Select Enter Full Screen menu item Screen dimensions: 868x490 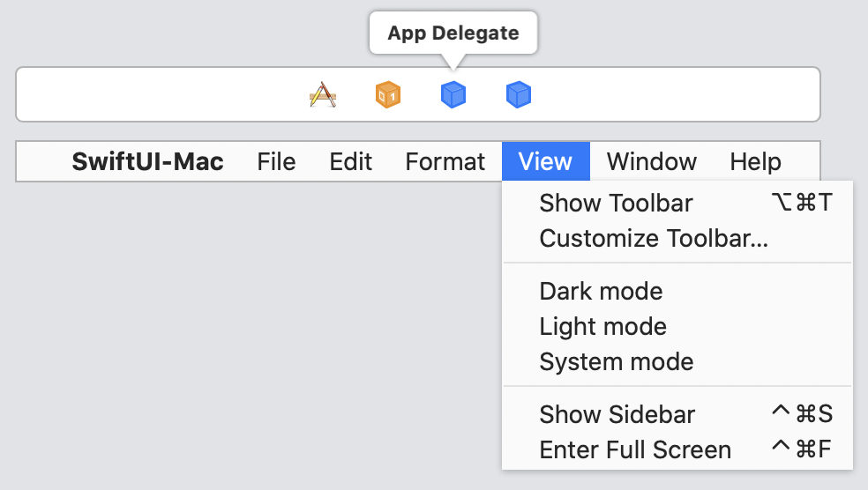(x=635, y=450)
